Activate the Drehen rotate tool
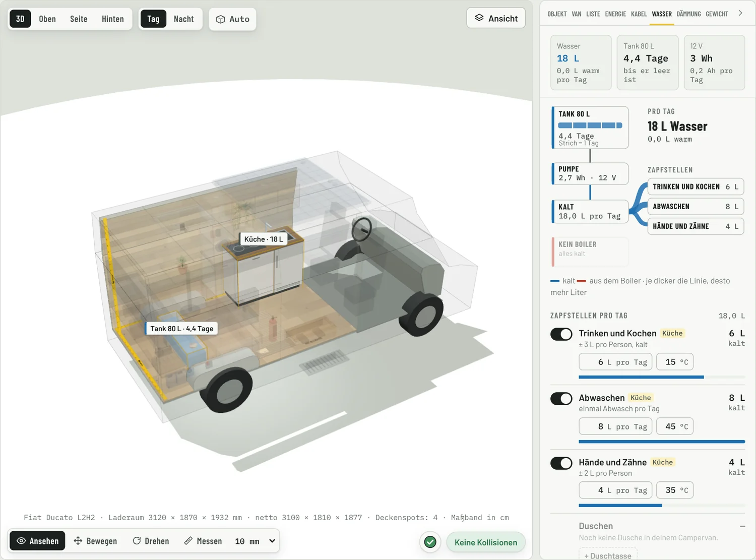This screenshot has height=560, width=756. coord(151,541)
